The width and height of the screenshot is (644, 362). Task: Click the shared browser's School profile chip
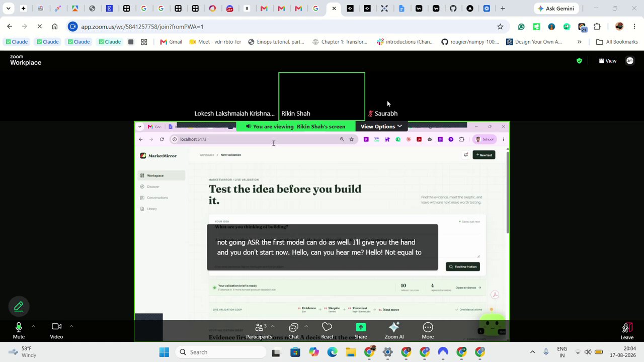(485, 139)
